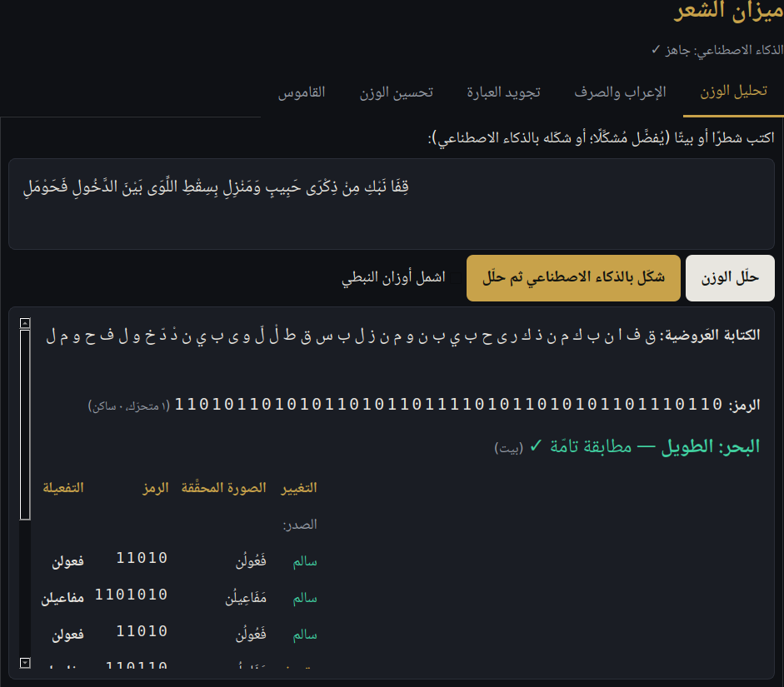This screenshot has height=687, width=784.
Task: Click the الذكاء الاصطناعي: جاهز status text
Action: click(x=717, y=51)
